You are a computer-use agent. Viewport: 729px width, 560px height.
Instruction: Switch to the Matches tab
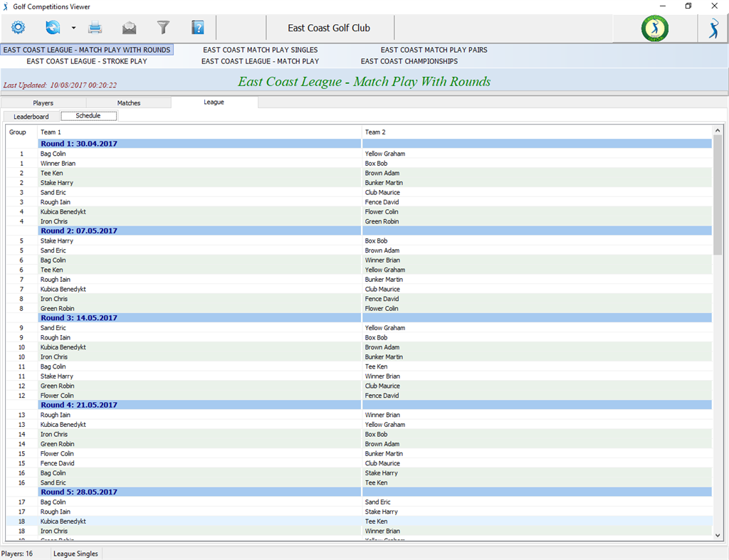[128, 102]
